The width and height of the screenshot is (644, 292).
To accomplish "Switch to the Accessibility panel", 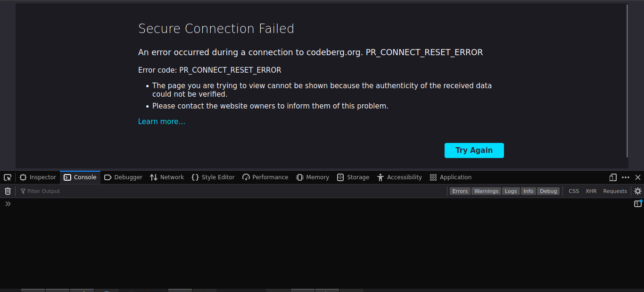I will [399, 177].
